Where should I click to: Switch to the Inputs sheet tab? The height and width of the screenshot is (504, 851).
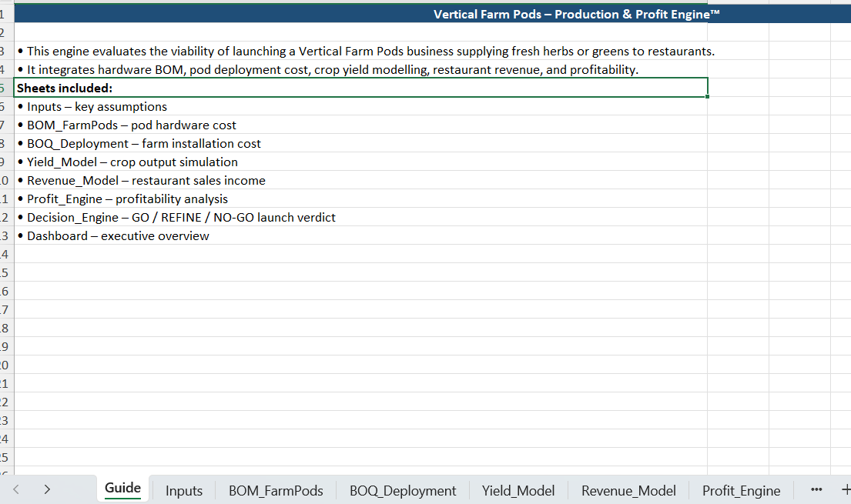(x=183, y=490)
